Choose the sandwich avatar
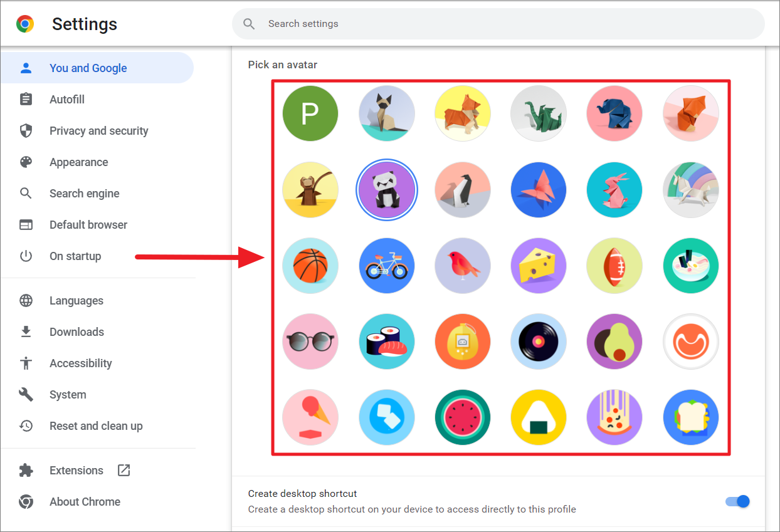 [691, 417]
